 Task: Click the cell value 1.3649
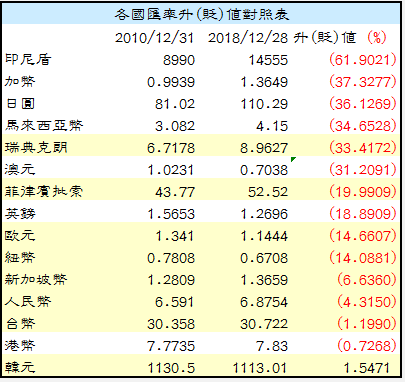tap(264, 82)
